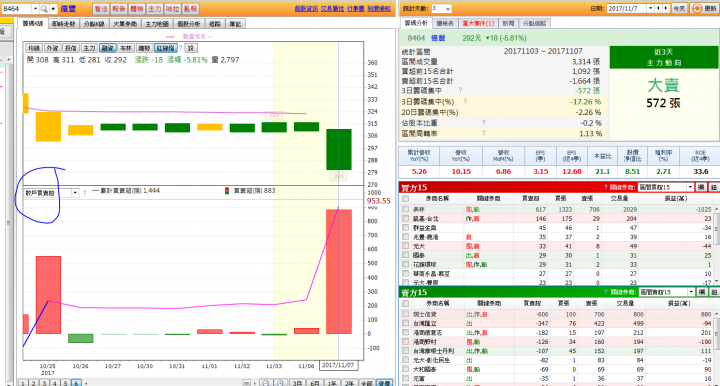
Task: Click the 看法 red toolbar button
Action: [x=101, y=8]
